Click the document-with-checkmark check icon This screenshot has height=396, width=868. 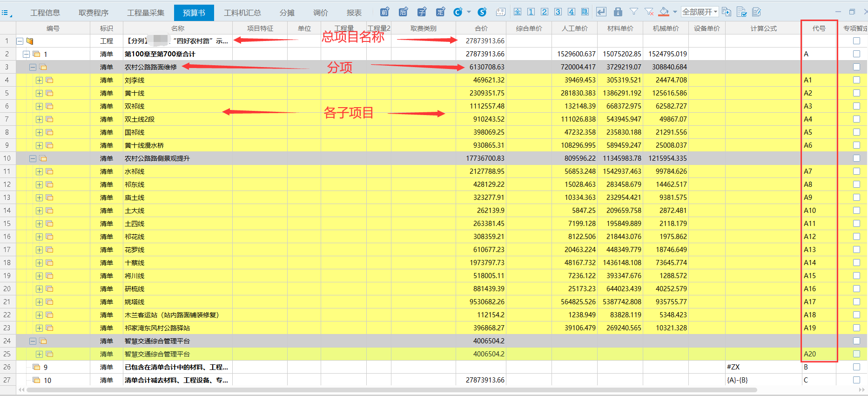tap(742, 12)
